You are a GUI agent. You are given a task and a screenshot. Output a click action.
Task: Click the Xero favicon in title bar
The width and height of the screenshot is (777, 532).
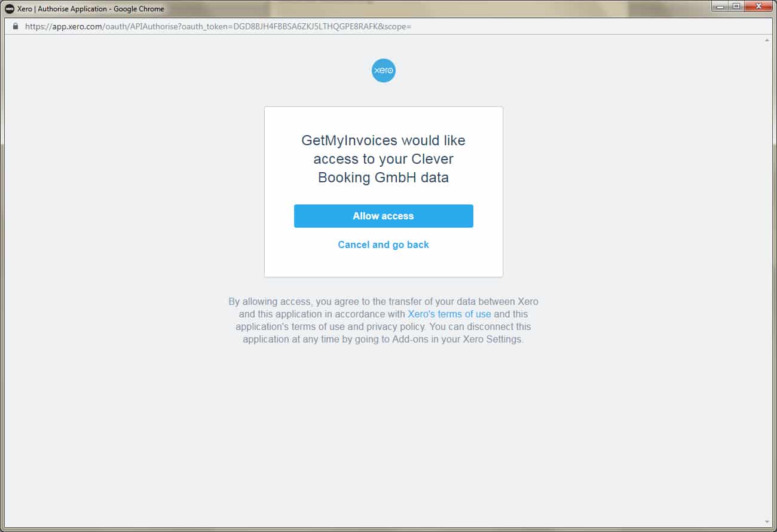(x=10, y=9)
